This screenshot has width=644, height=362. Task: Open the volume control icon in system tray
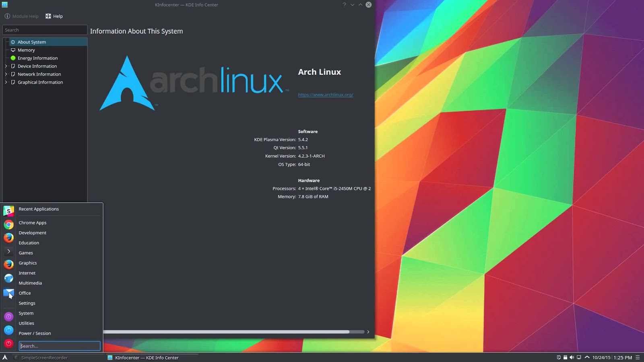click(x=572, y=357)
